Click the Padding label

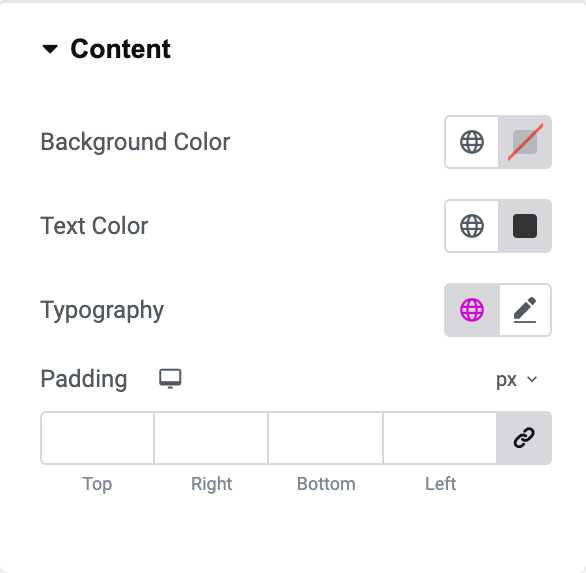tap(84, 379)
